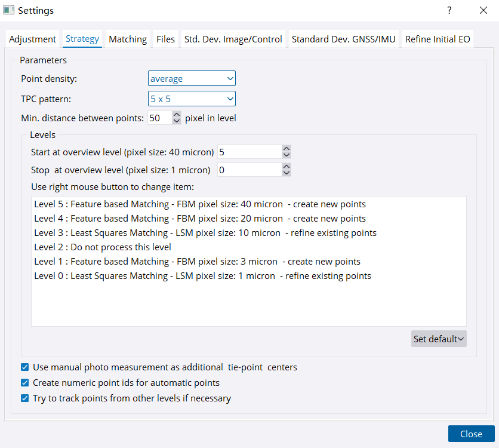Disable Try to track points option
499x448 pixels.
click(x=24, y=398)
